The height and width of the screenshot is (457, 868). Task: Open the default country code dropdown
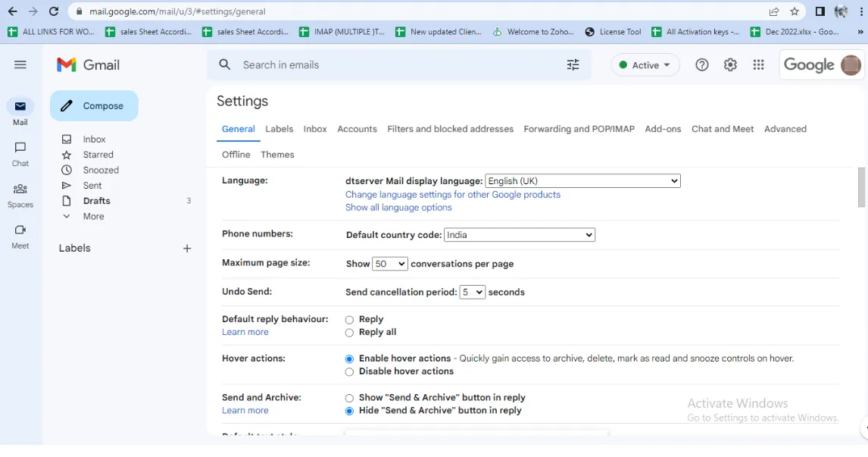tap(520, 235)
